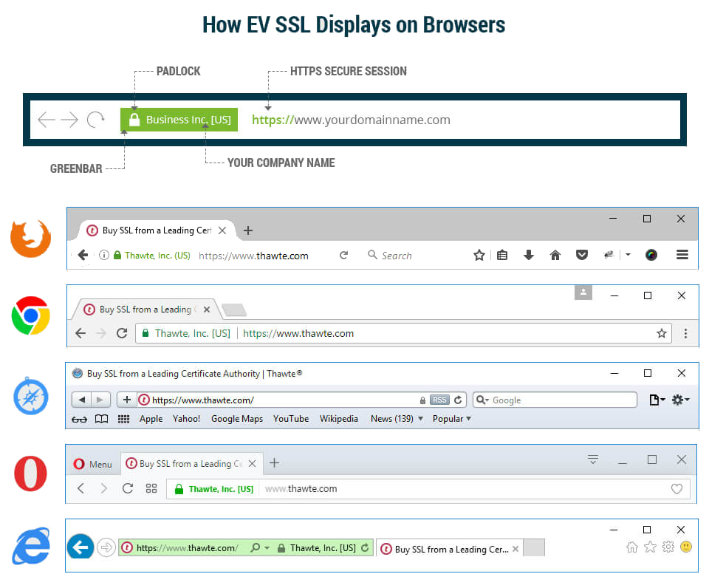This screenshot has width=709, height=588.
Task: Open Firefox site information icon
Action: (104, 255)
